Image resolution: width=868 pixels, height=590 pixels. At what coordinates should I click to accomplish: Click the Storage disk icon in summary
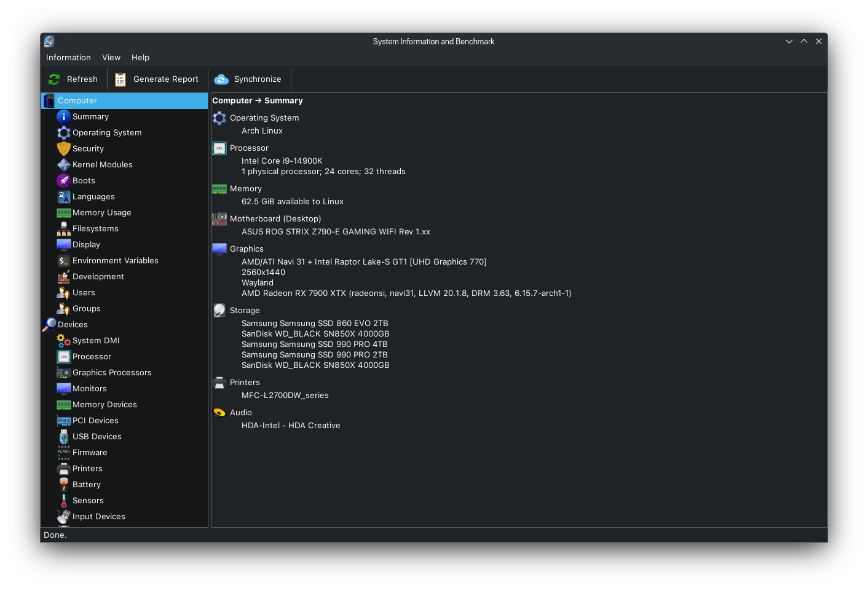[x=219, y=310]
